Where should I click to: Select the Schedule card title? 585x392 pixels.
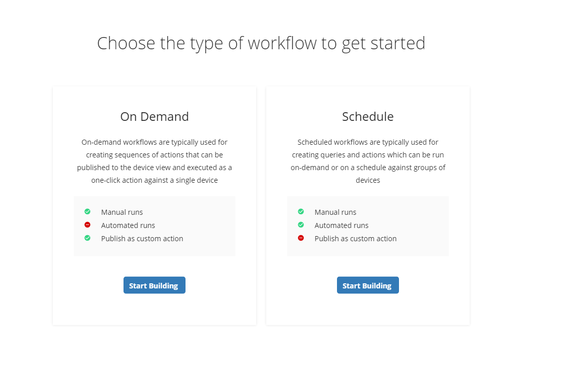pyautogui.click(x=367, y=117)
